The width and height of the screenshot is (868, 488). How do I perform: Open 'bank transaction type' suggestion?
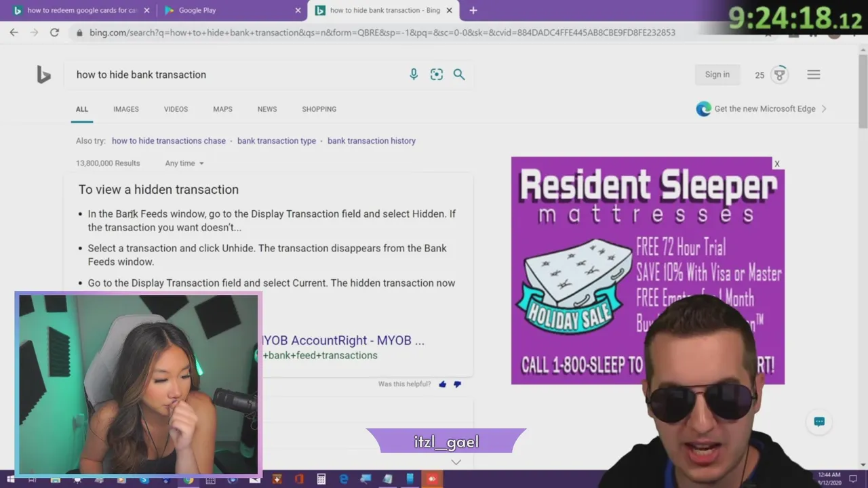(x=277, y=141)
